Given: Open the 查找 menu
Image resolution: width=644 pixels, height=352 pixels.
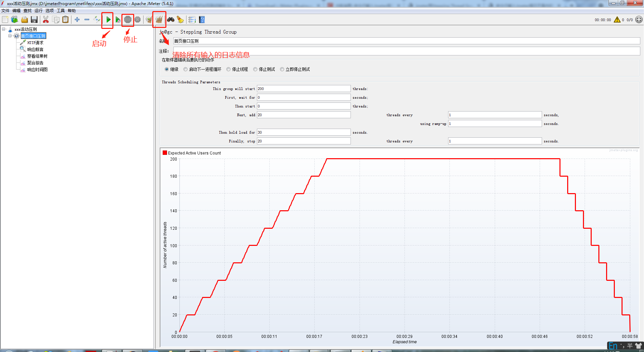Looking at the screenshot, I should (28, 10).
